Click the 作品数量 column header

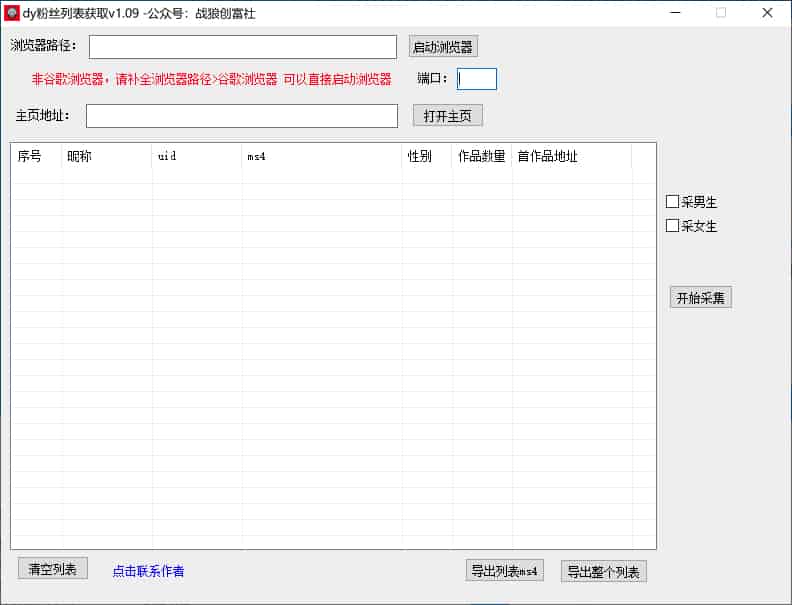click(x=481, y=156)
